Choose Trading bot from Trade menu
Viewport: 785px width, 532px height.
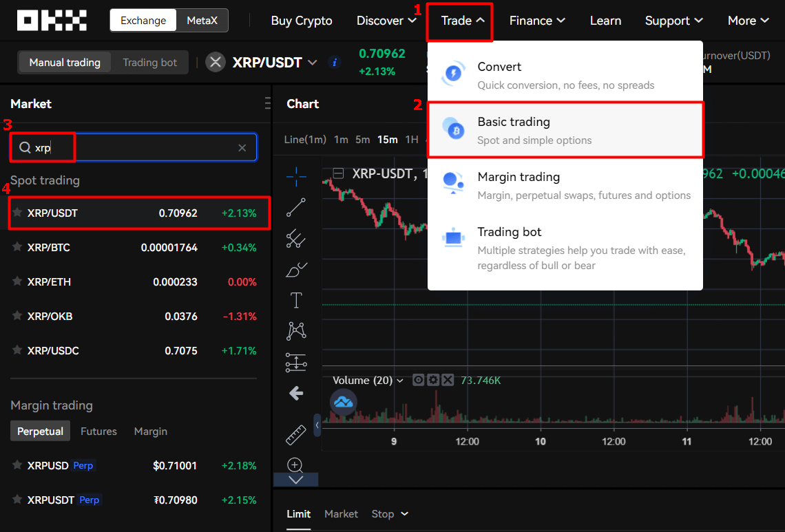[x=565, y=248]
